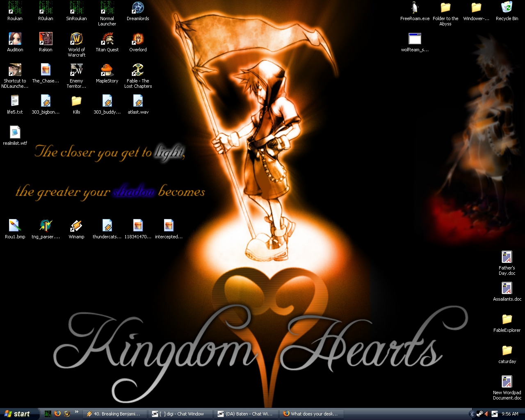Select the Rou1.bmp image file

(15, 229)
